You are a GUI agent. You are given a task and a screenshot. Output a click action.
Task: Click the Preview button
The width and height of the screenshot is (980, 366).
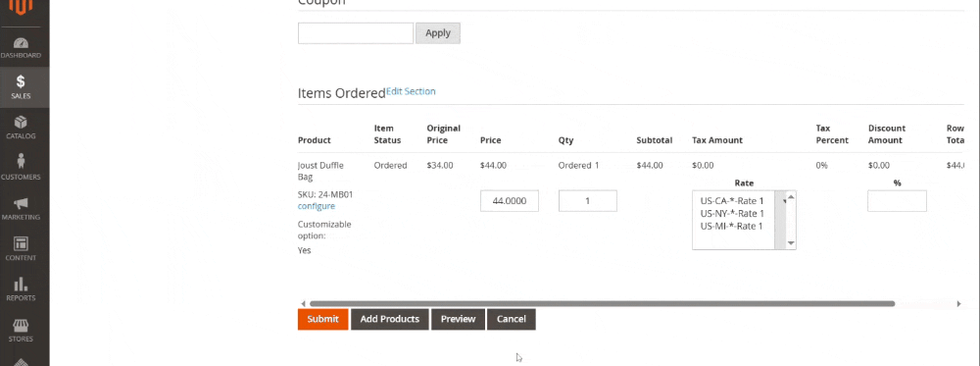point(458,319)
